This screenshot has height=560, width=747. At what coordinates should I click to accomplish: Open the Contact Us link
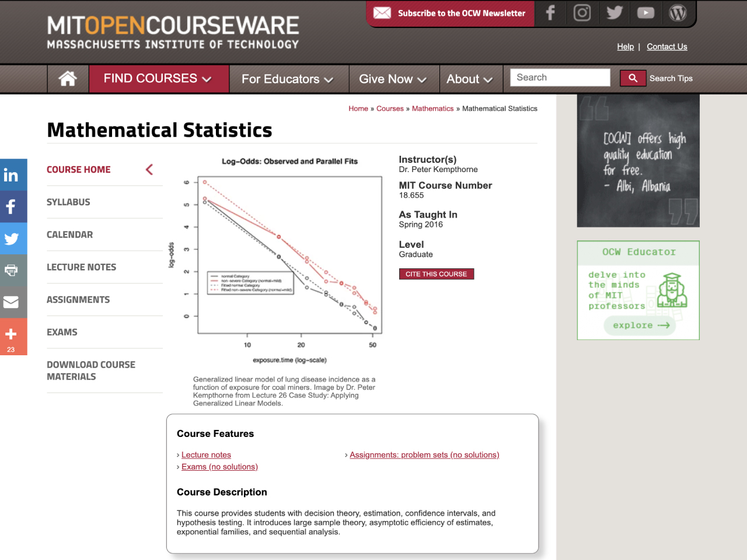click(x=667, y=47)
